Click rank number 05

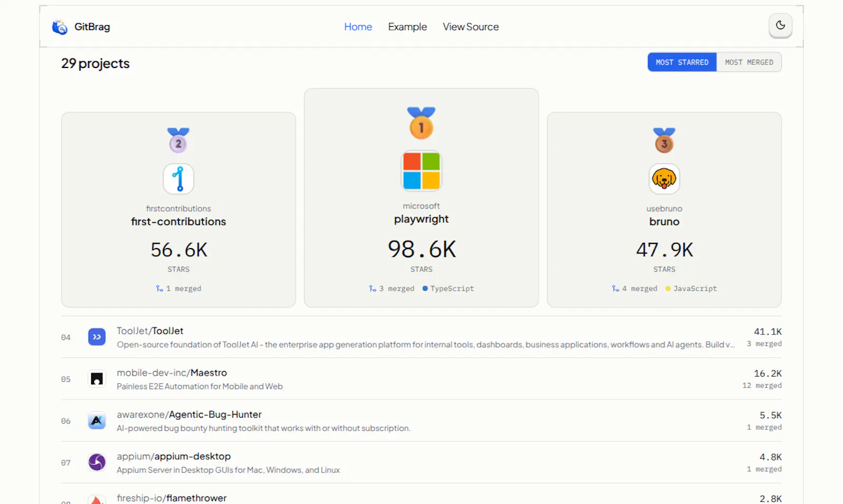(66, 379)
